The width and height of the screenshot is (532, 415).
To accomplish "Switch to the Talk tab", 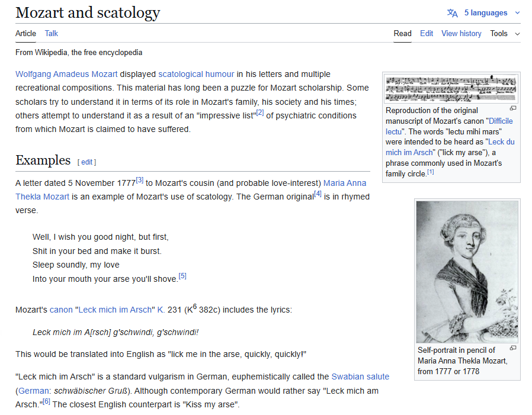I will (x=51, y=34).
